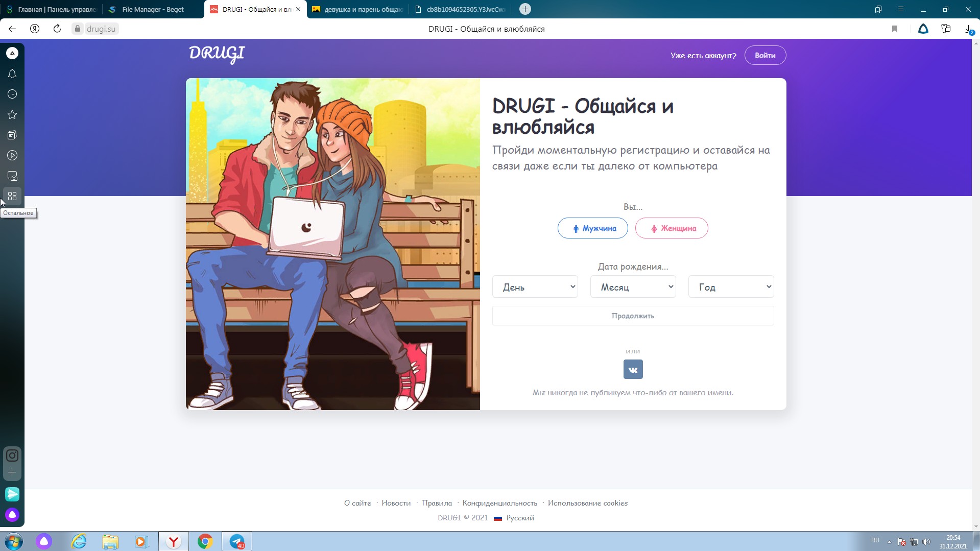Expand the Месяц dropdown
Image resolution: width=980 pixels, height=551 pixels.
633,287
